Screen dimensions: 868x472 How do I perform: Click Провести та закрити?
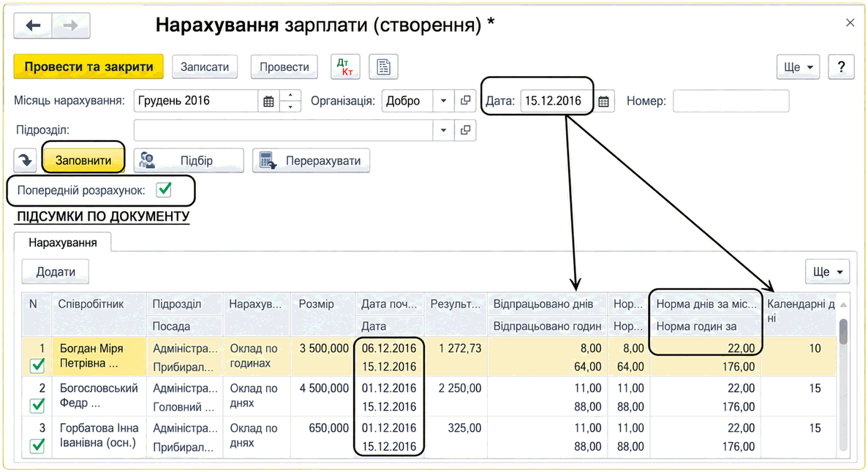click(88, 67)
